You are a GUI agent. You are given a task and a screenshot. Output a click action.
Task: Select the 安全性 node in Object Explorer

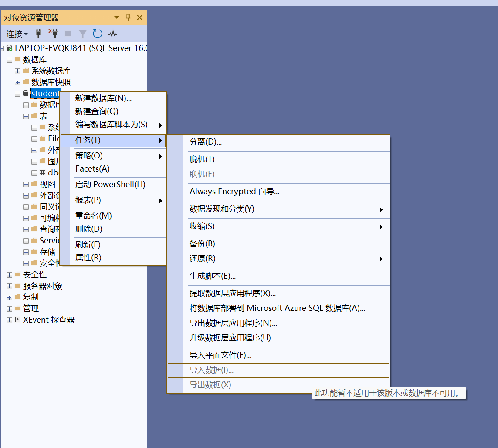(34, 274)
